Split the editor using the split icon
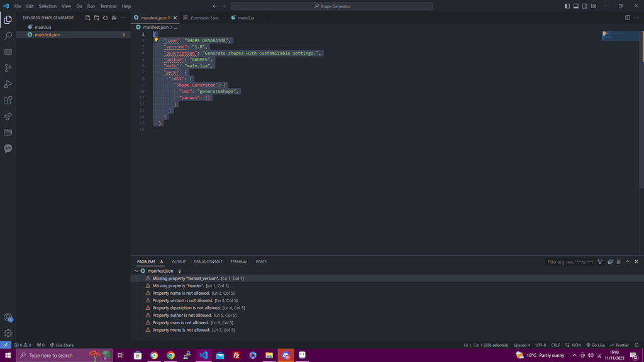This screenshot has width=644, height=362. (627, 18)
